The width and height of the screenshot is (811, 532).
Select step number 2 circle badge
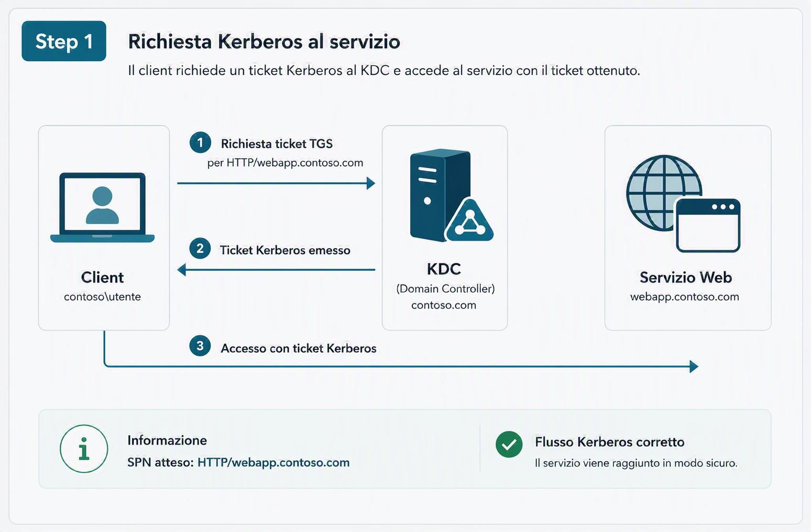click(200, 248)
